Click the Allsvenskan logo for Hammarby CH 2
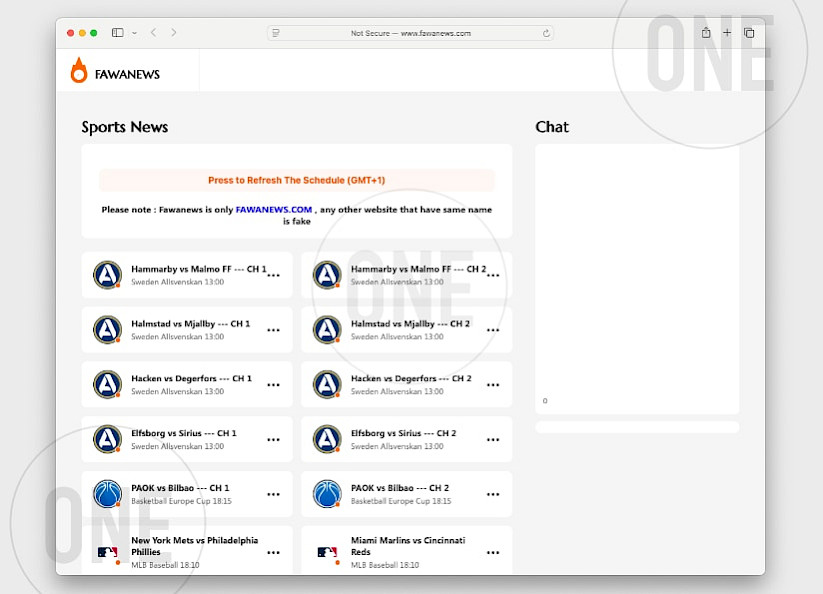Screen dimensions: 823x594 pyautogui.click(x=327, y=274)
